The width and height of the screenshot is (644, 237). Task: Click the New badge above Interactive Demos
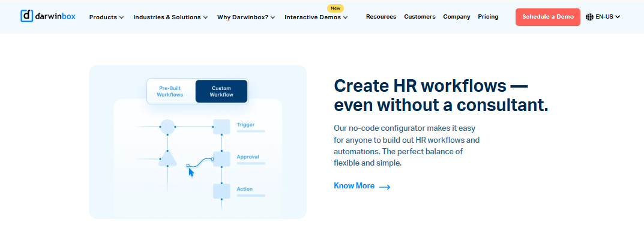(336, 8)
